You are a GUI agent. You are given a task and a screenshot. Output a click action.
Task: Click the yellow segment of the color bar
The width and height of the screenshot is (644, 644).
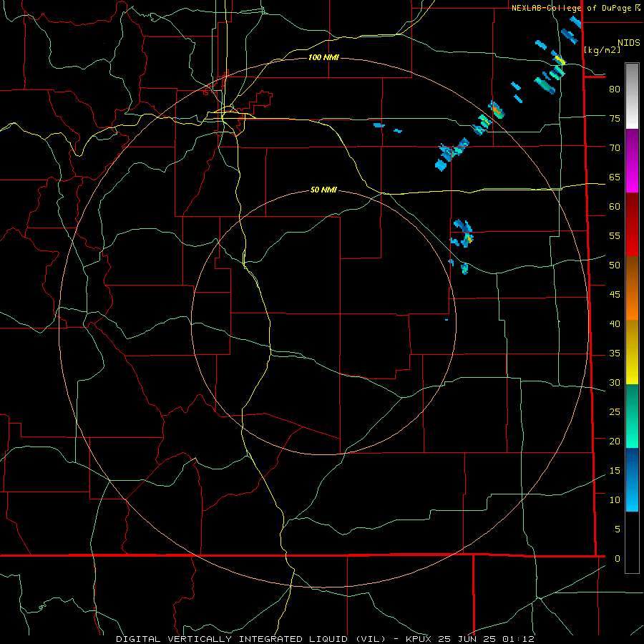[632, 352]
